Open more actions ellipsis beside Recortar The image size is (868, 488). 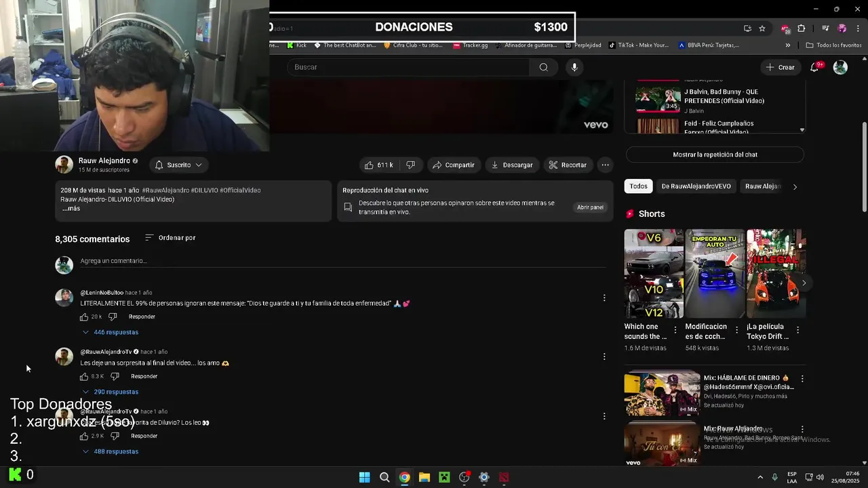point(605,165)
